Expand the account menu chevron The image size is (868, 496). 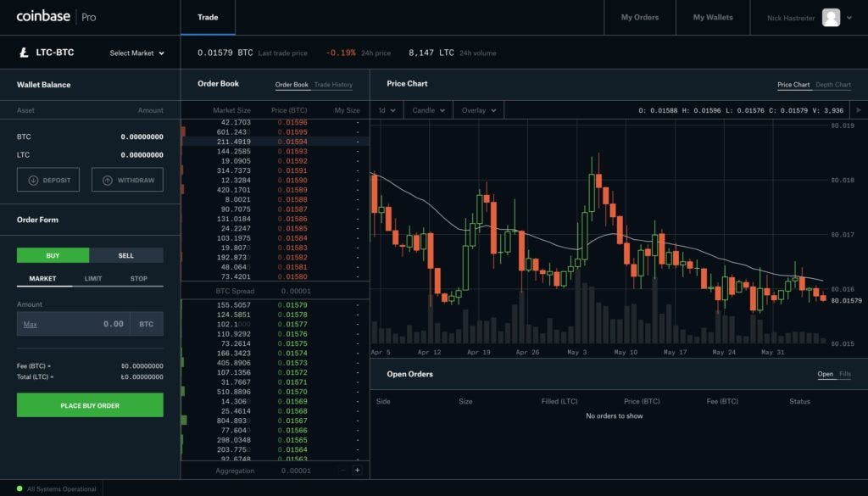tap(849, 18)
